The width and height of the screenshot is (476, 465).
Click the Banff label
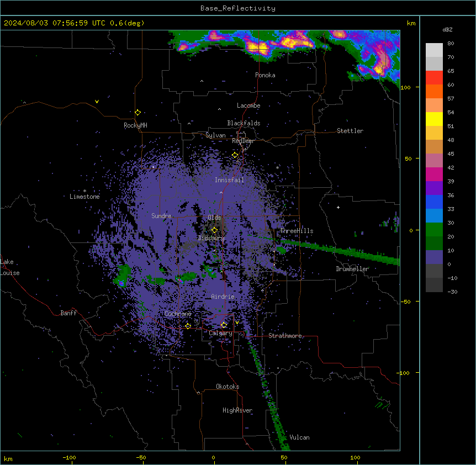pyautogui.click(x=68, y=313)
